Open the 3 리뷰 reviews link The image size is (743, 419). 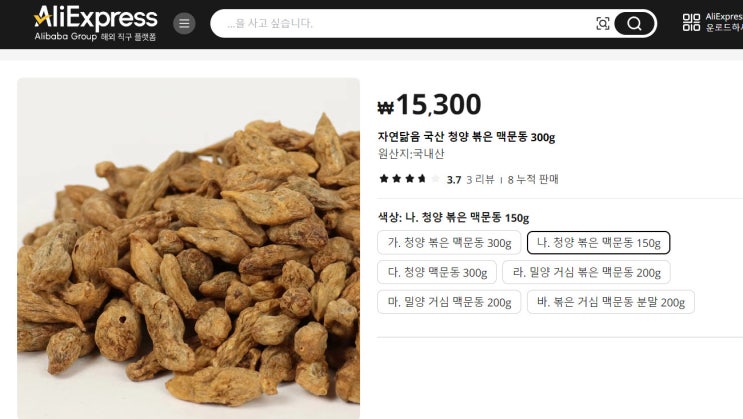tap(480, 179)
